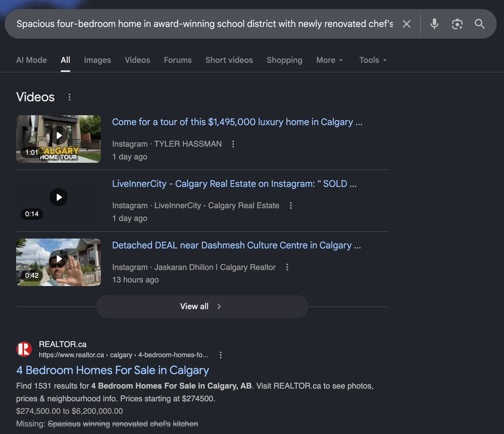Viewport: 504px width, 434px height.
Task: Click 'Instagram · LiveInnerCity - Calgary Real Estate' source text
Action: point(196,206)
